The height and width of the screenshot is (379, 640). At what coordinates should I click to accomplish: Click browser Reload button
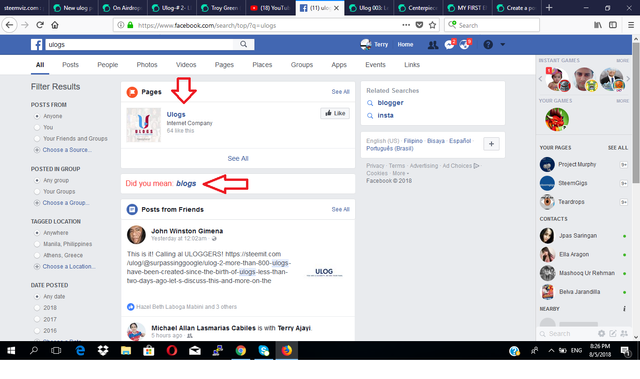40,25
